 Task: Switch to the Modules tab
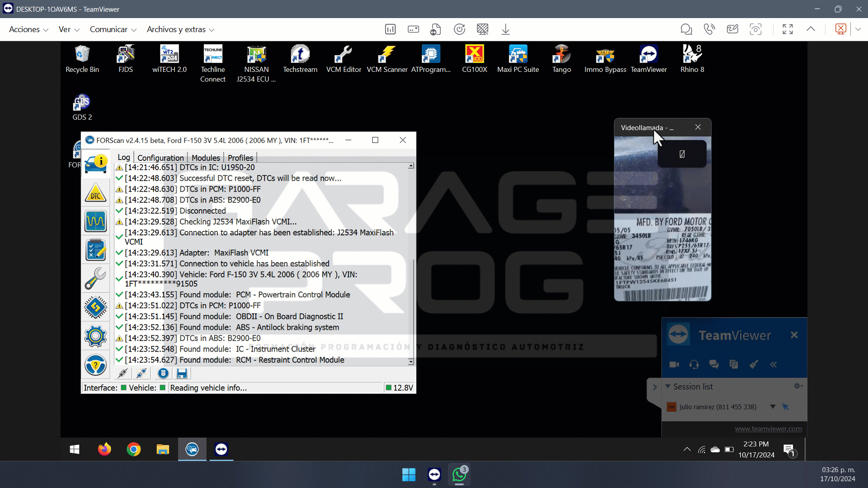point(206,158)
